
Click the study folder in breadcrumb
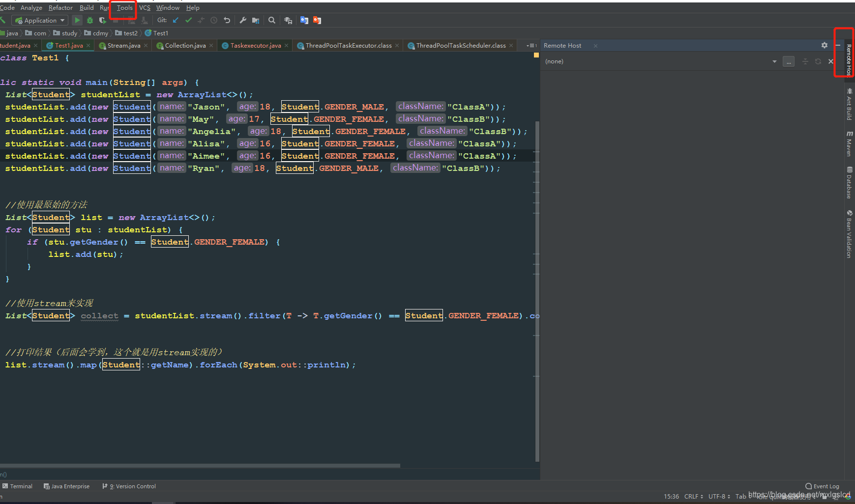65,33
